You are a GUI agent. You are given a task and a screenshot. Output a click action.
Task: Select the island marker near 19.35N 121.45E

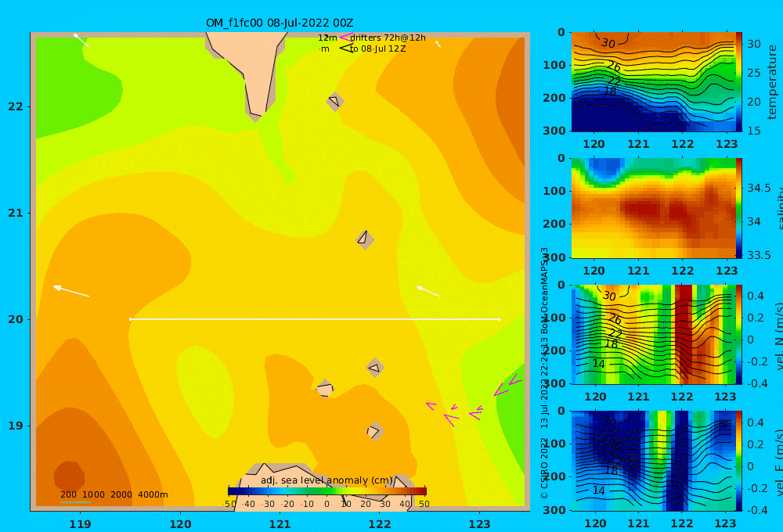coord(325,388)
